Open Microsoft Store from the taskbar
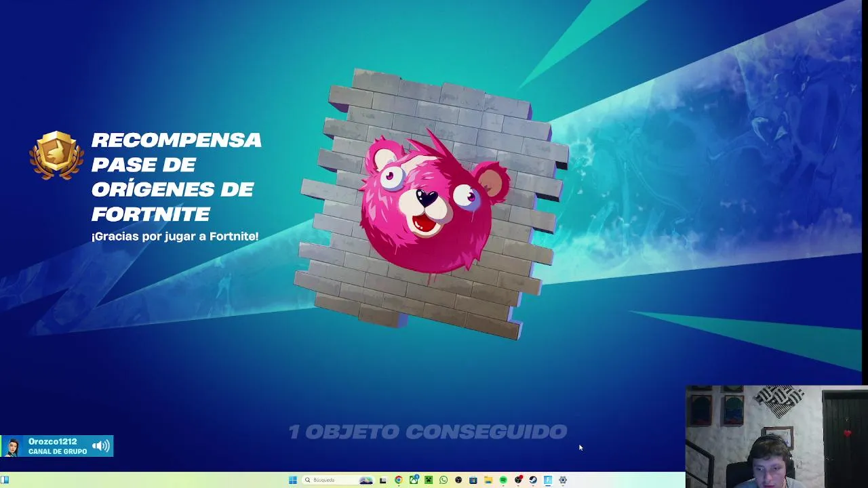The image size is (868, 488). coord(473,480)
